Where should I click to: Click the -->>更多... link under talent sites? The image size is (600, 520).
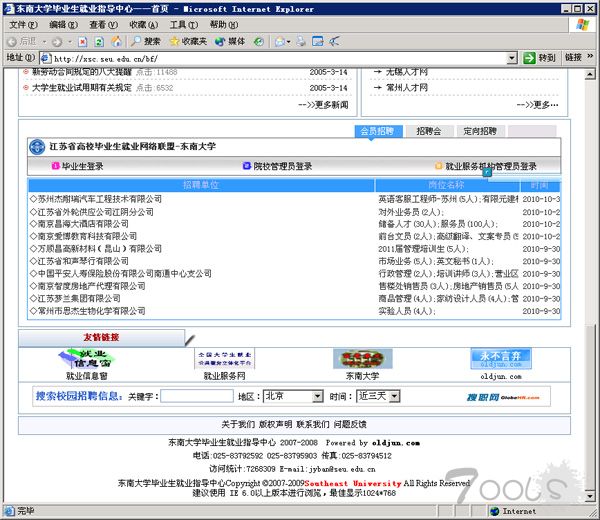point(538,104)
